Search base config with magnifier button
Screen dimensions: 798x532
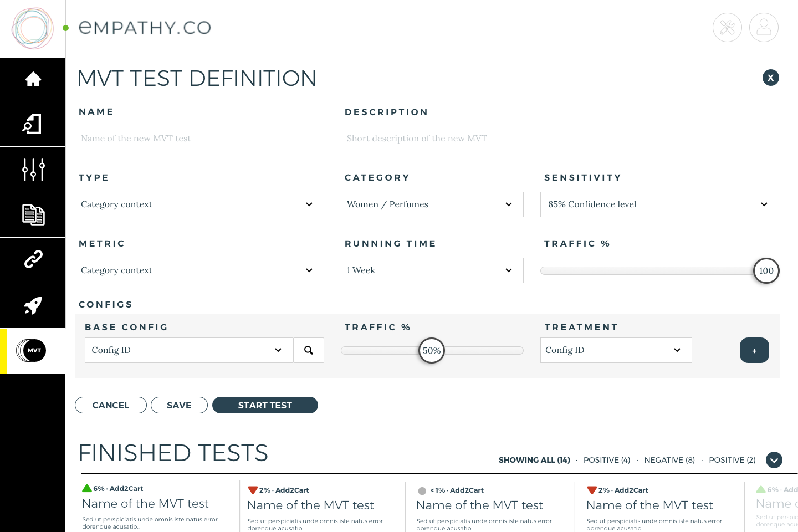coord(309,350)
